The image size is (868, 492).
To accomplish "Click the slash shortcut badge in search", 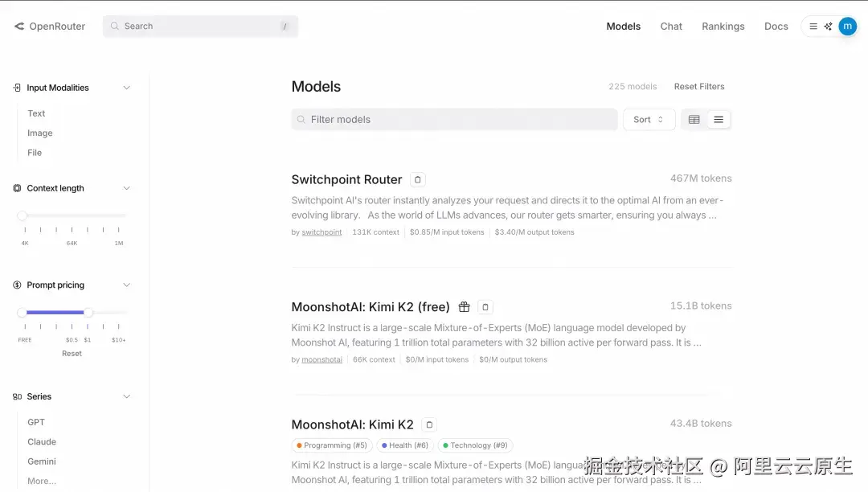I will pos(285,26).
